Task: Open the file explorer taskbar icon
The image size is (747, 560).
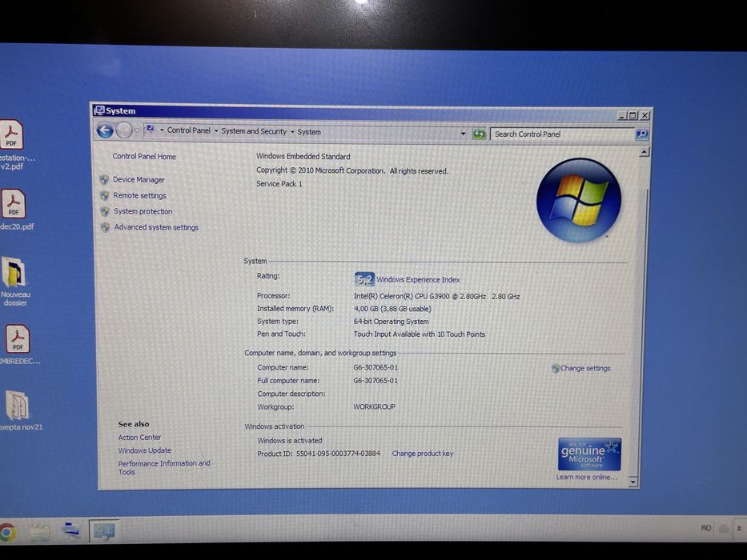Action: point(40,532)
